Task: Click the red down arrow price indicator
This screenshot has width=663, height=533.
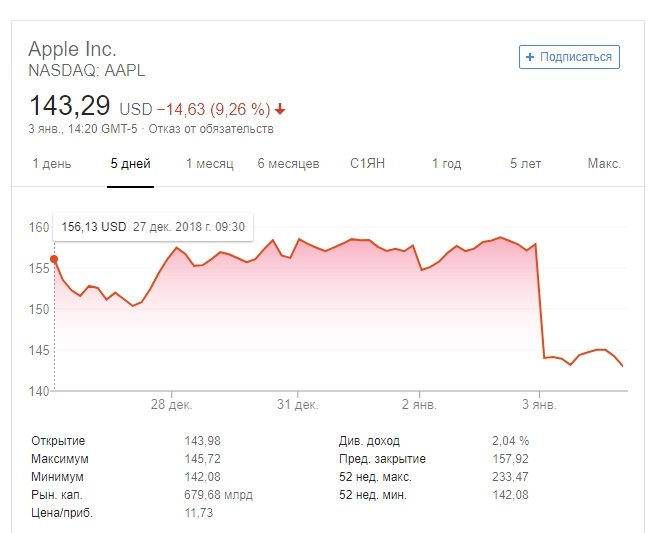Action: coord(280,109)
